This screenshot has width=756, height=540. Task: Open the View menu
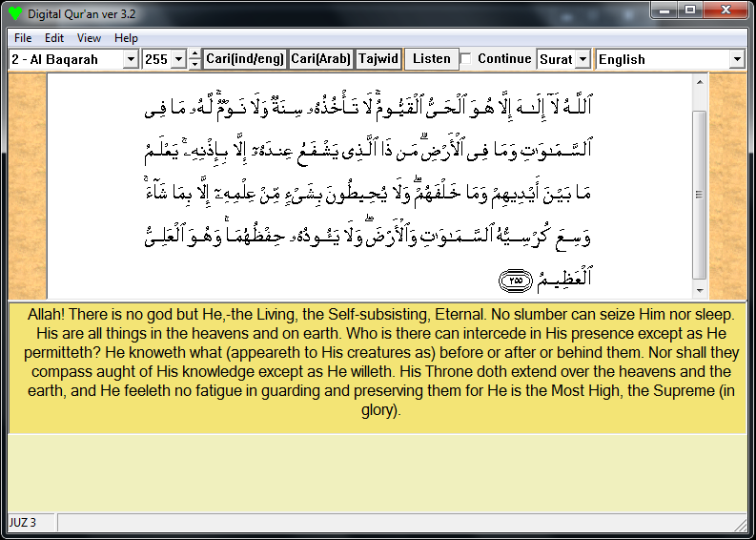pyautogui.click(x=89, y=38)
